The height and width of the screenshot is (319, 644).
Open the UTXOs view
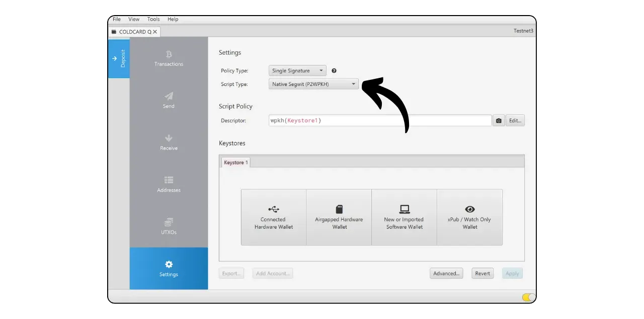pyautogui.click(x=169, y=226)
